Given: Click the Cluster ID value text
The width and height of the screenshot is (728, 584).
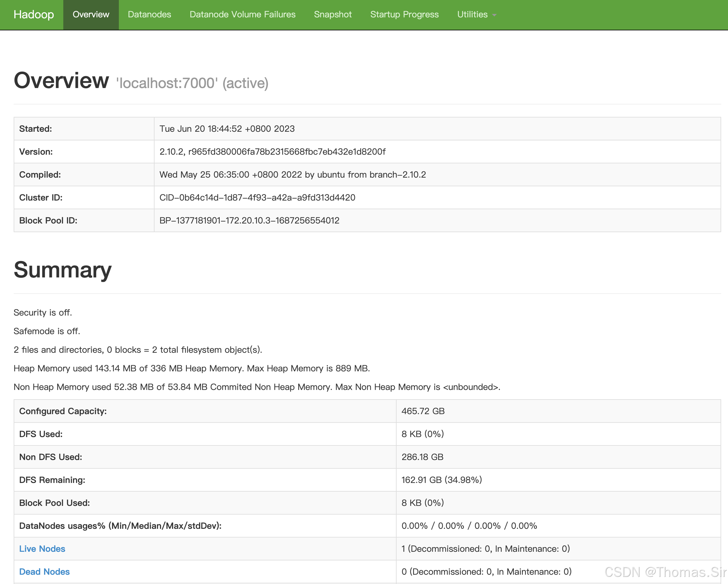Looking at the screenshot, I should click(x=257, y=198).
